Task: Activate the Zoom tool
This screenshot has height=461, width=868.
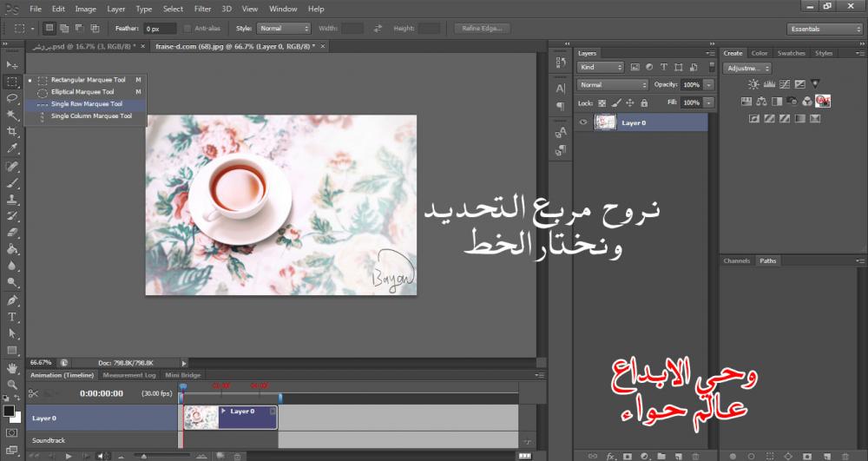Action: point(12,384)
